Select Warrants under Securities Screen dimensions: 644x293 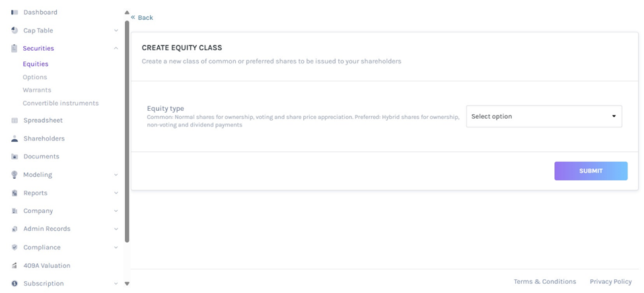pyautogui.click(x=37, y=90)
